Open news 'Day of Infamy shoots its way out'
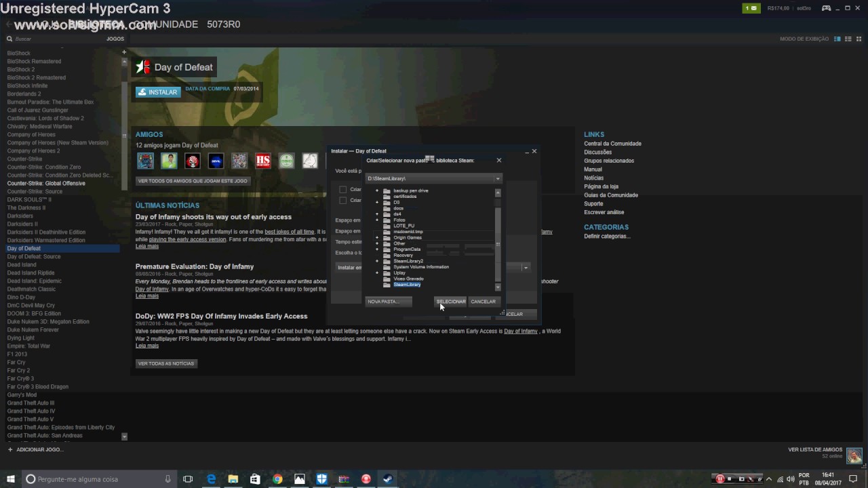868x488 pixels. tap(214, 217)
